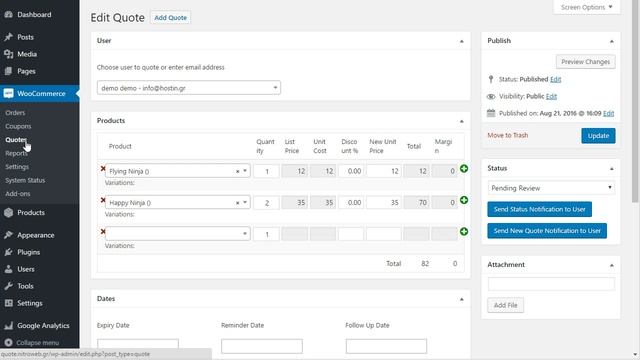Add a row after Flying Ninja

[x=464, y=169]
